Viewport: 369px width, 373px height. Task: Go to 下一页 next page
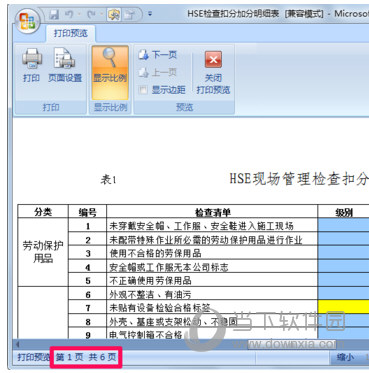[158, 55]
